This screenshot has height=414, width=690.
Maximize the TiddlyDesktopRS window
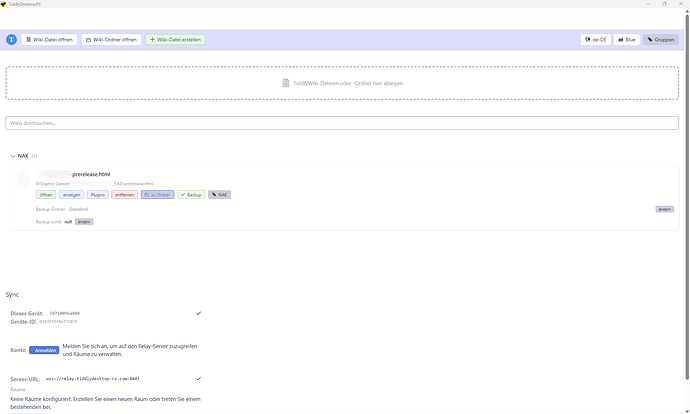[664, 4]
